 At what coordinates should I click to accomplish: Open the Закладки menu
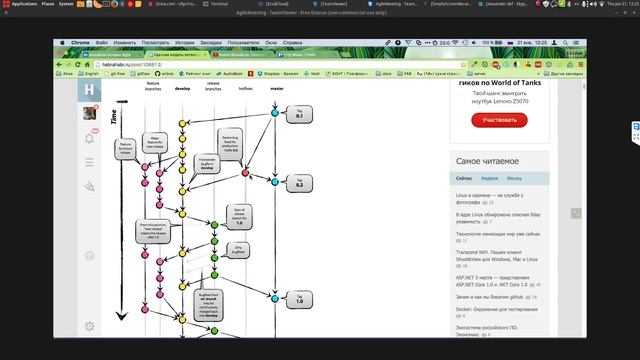point(211,42)
